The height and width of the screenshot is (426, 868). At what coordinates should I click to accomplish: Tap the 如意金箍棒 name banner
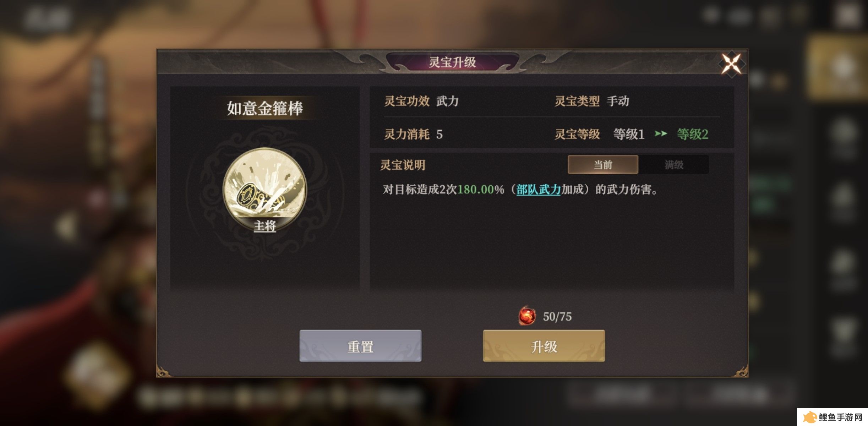coord(264,108)
